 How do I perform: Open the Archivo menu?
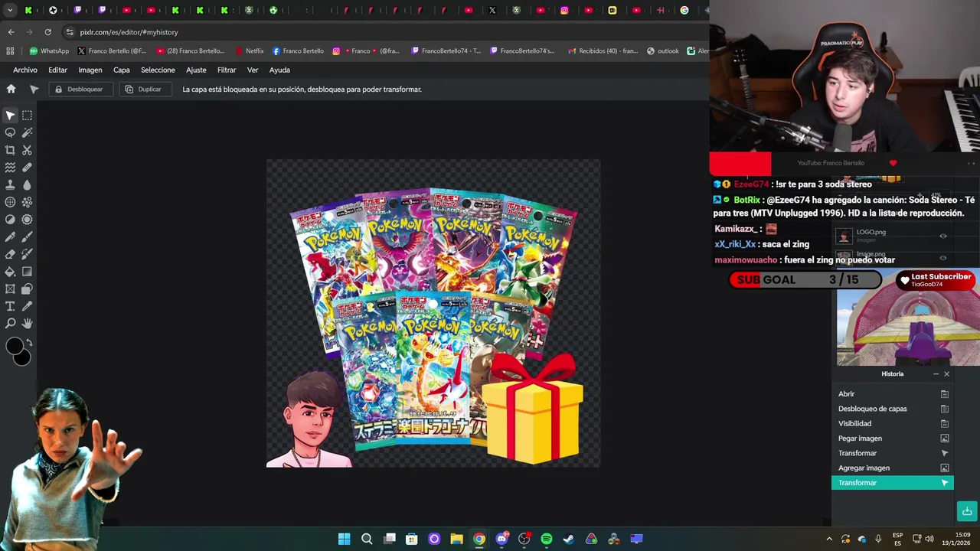tap(25, 70)
